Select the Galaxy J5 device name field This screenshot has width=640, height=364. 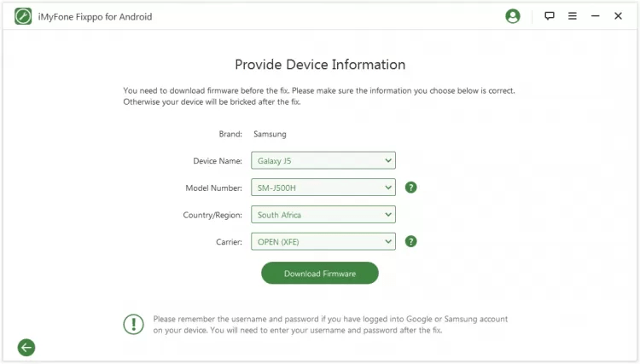tap(316, 160)
